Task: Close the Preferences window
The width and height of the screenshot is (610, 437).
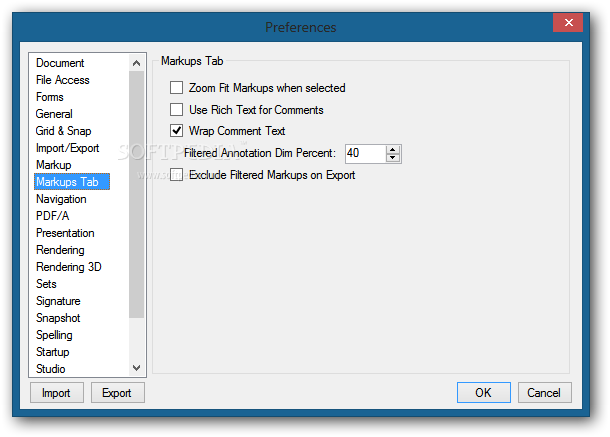Action: click(568, 23)
